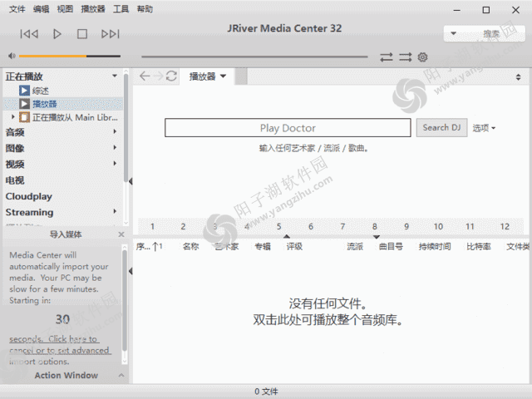
Task: Close the 导入媒体 panel
Action: point(121,234)
